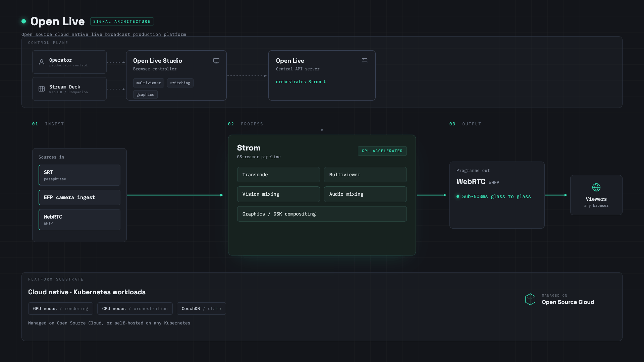Viewport: 644px width, 362px height.
Task: Click the CouchDB / state chip
Action: click(x=201, y=309)
